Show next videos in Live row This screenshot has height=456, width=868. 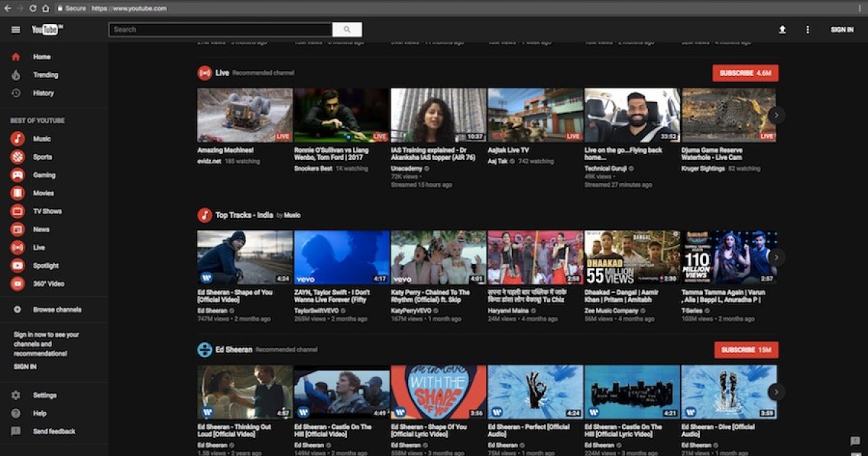[x=776, y=114]
